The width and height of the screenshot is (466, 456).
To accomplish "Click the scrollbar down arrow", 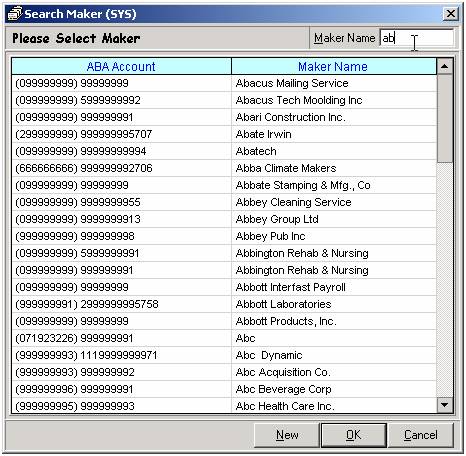I will [x=444, y=405].
